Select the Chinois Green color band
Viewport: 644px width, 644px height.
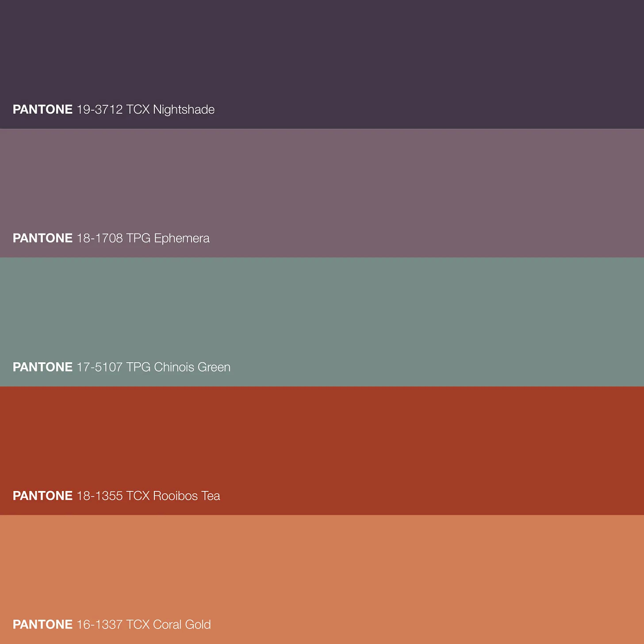tap(322, 322)
